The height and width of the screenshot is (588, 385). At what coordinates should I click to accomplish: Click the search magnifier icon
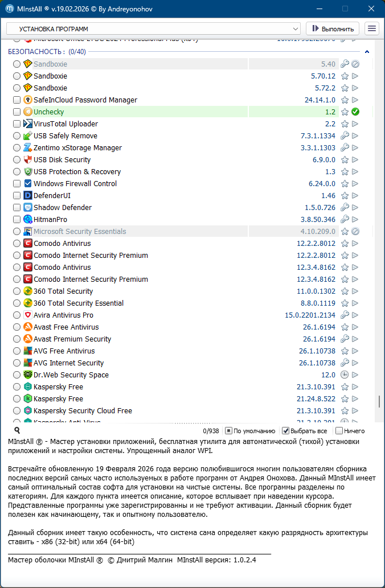pos(17,431)
